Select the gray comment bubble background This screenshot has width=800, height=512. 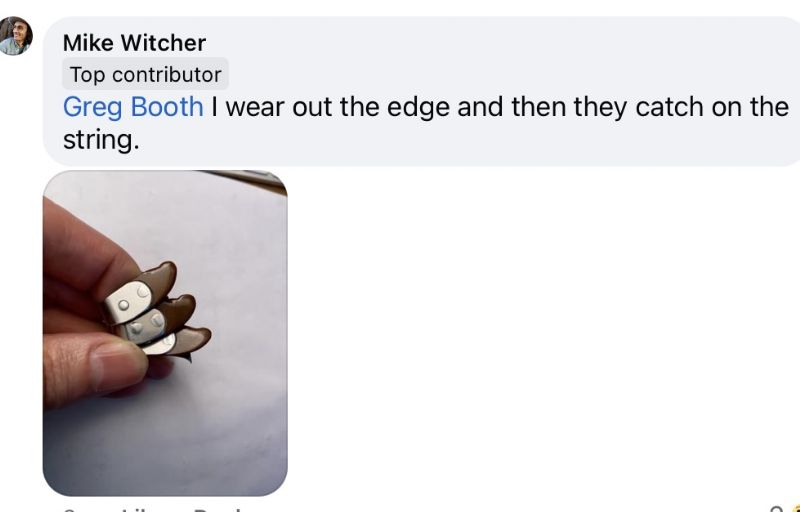click(x=421, y=91)
